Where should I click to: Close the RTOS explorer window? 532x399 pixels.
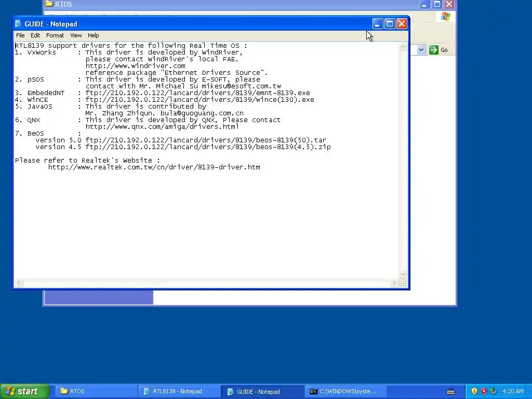449,4
